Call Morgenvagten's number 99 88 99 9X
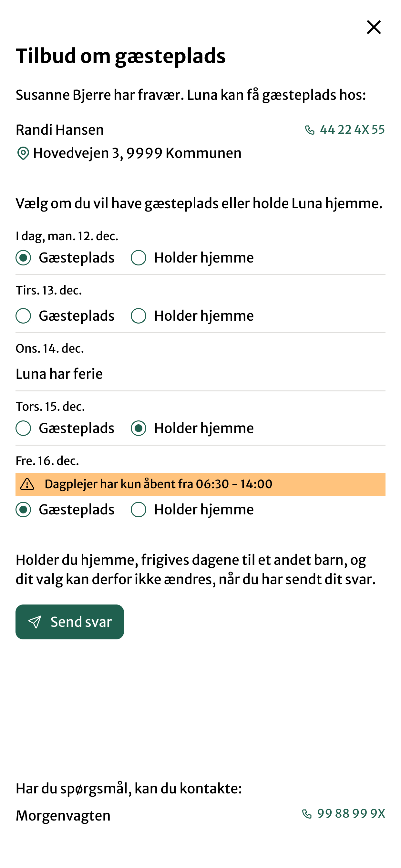Image resolution: width=401 pixels, height=868 pixels. pos(351,814)
